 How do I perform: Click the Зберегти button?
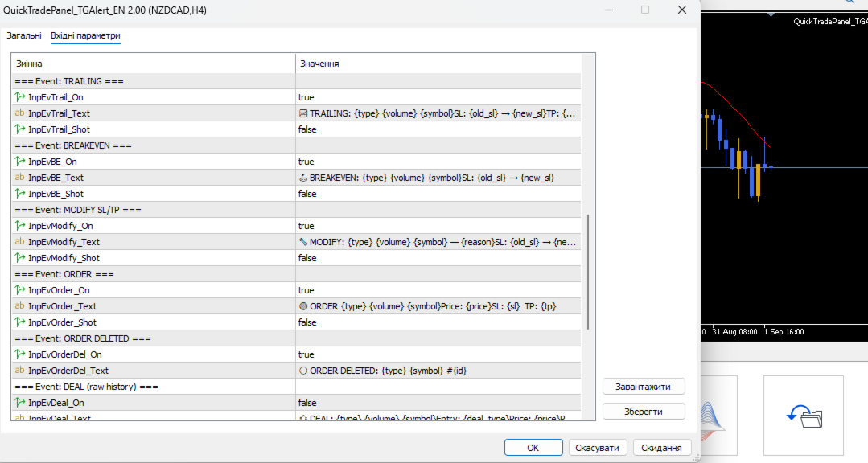pyautogui.click(x=644, y=412)
